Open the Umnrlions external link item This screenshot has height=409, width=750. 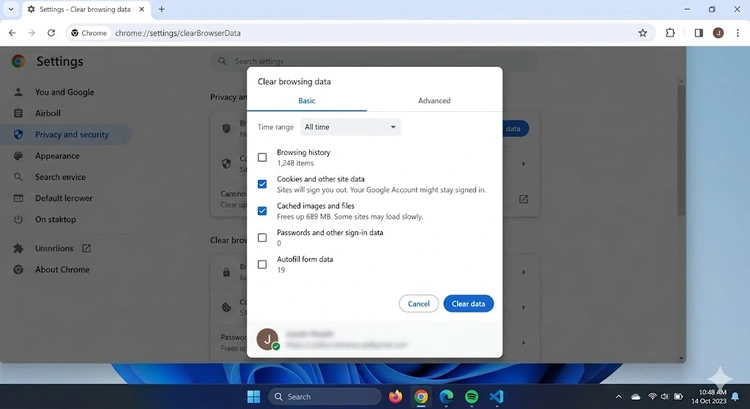pos(54,248)
